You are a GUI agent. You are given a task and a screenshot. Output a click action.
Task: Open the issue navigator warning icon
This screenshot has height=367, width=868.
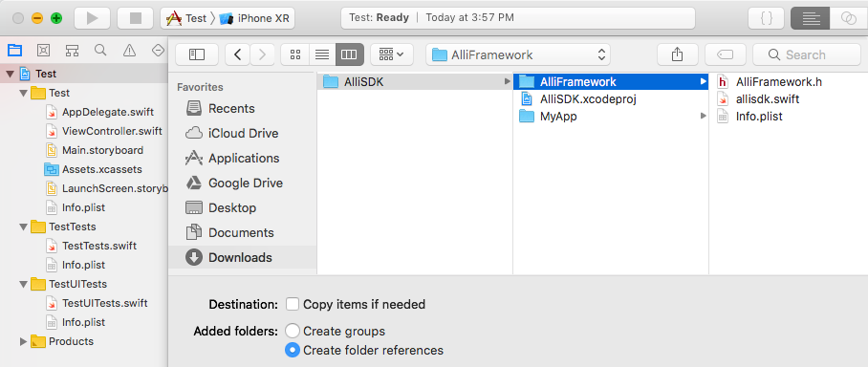click(130, 51)
